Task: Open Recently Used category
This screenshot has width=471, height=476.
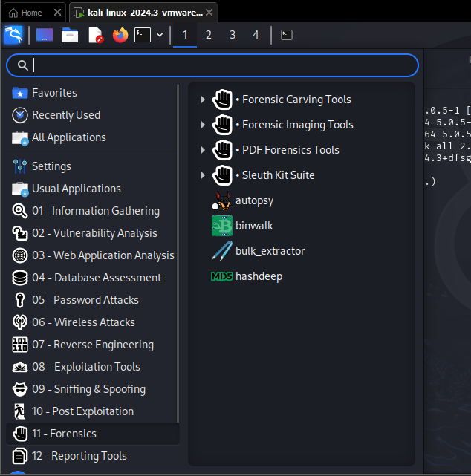Action: click(92, 115)
